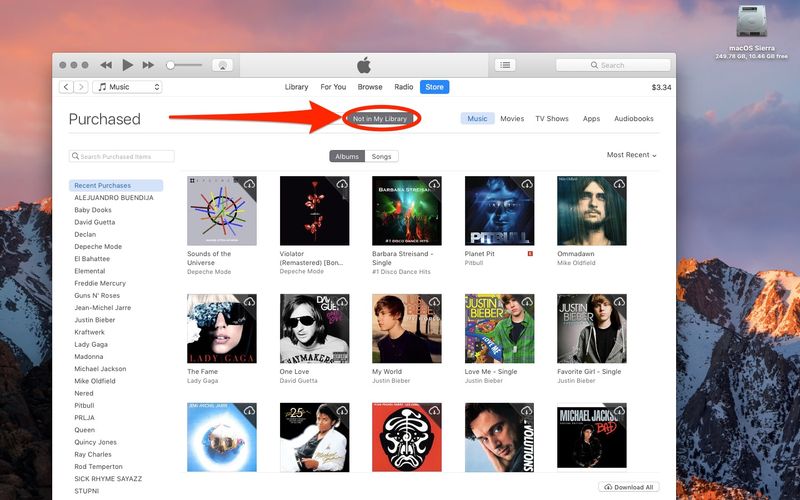Image resolution: width=800 pixels, height=500 pixels.
Task: Download Barbara Streisand single via cloud icon
Action: (x=434, y=184)
